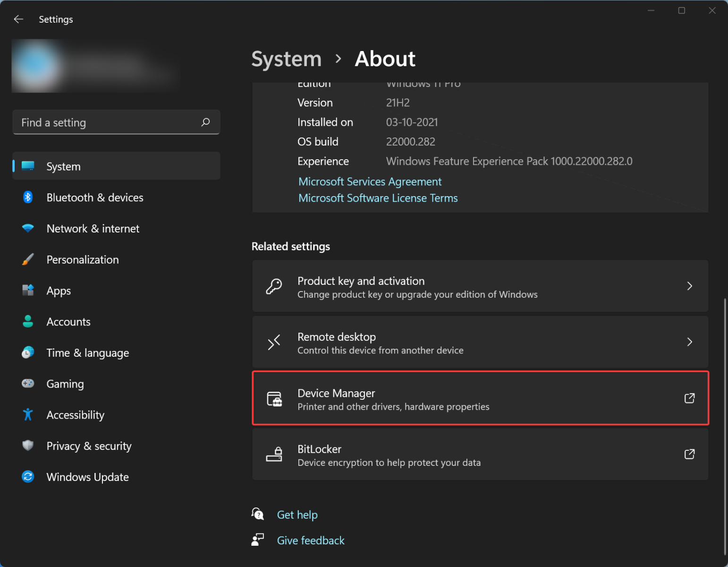Open Device Manager external link icon
The height and width of the screenshot is (567, 728).
689,398
